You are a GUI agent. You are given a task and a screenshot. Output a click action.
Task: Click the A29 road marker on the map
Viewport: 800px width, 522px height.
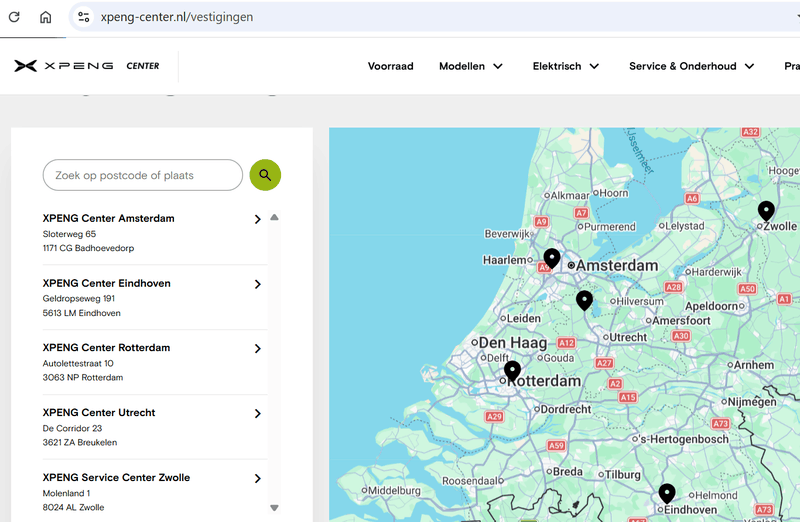coord(494,416)
